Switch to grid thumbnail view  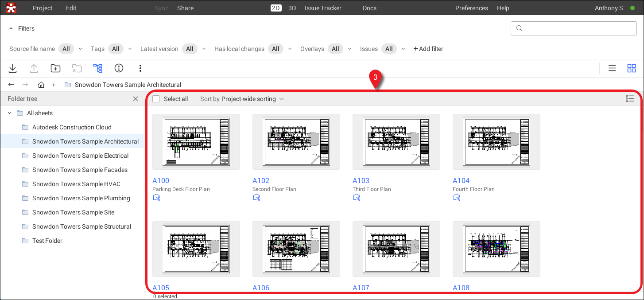(x=632, y=68)
